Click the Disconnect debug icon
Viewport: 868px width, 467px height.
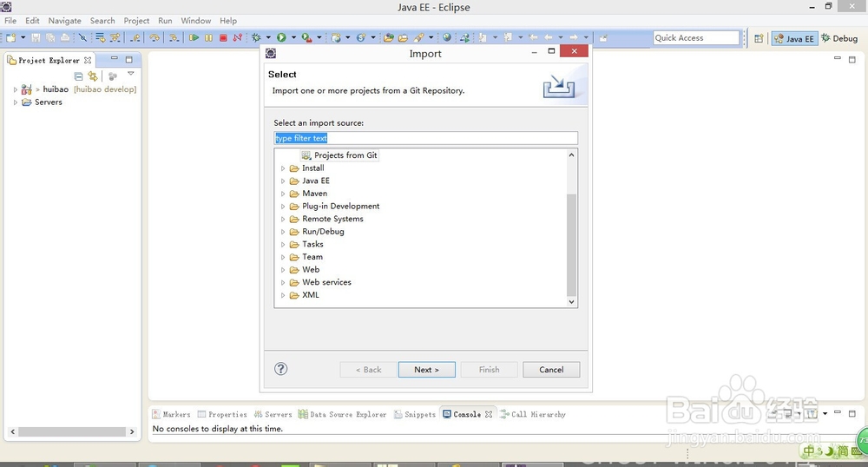click(238, 37)
